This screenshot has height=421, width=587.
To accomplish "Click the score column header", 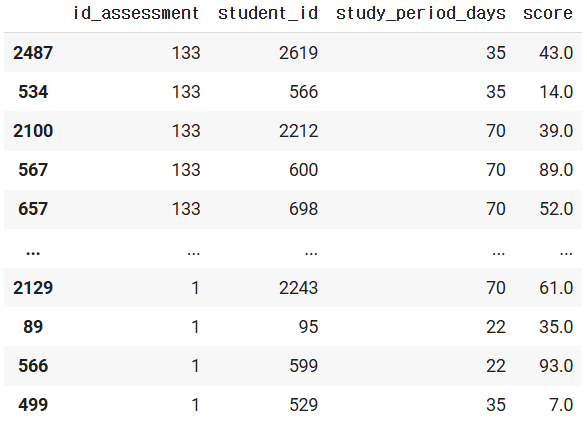I will (x=548, y=14).
